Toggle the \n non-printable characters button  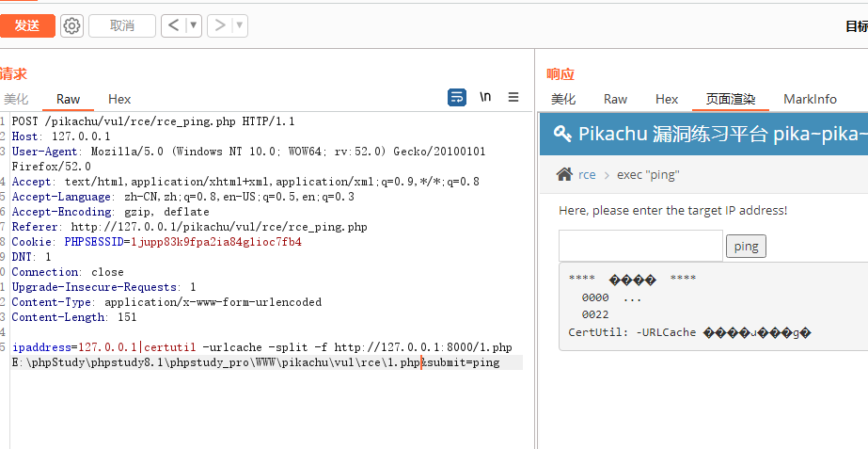[x=485, y=97]
